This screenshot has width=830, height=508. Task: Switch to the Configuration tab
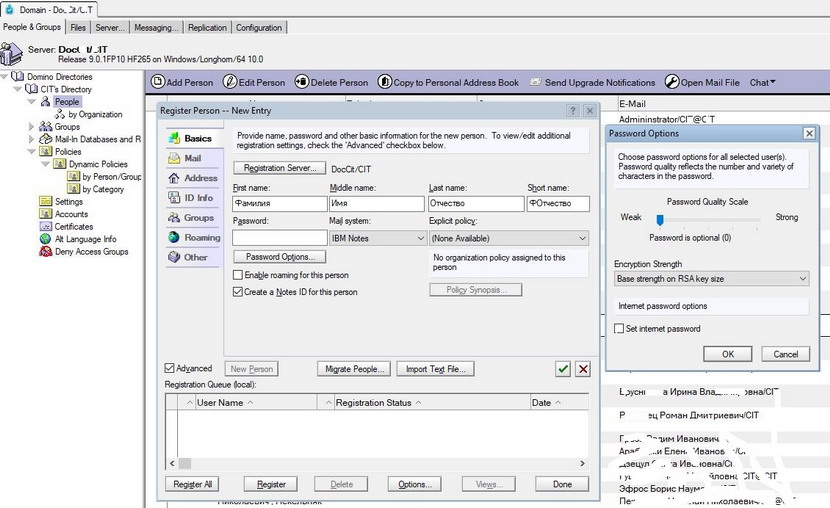(x=259, y=28)
